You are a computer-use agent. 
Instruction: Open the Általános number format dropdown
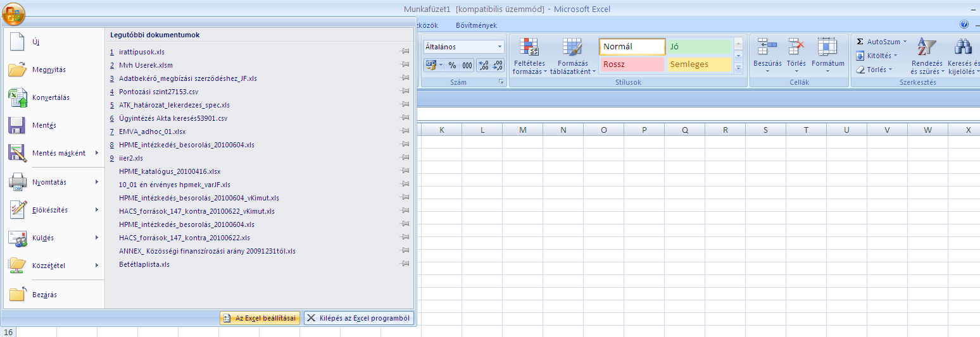pos(499,47)
